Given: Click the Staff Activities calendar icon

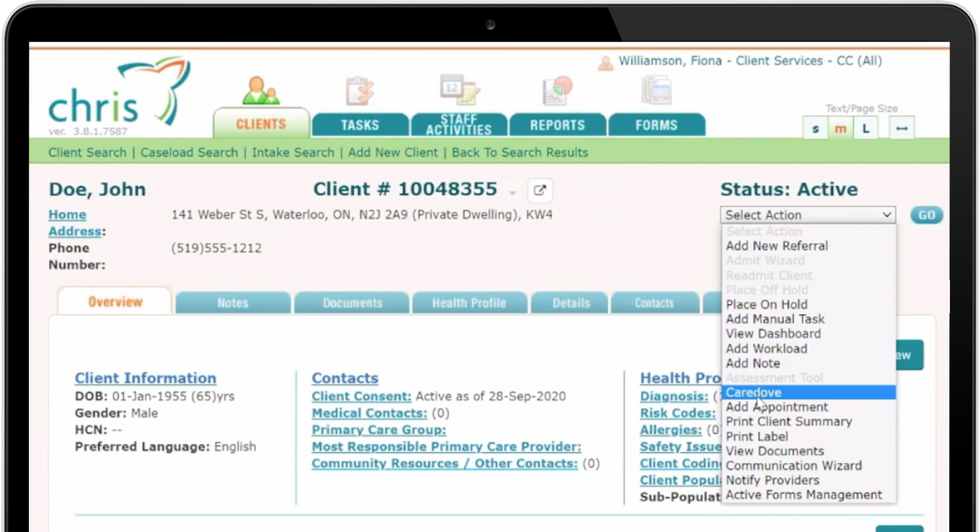Looking at the screenshot, I should pos(458,89).
